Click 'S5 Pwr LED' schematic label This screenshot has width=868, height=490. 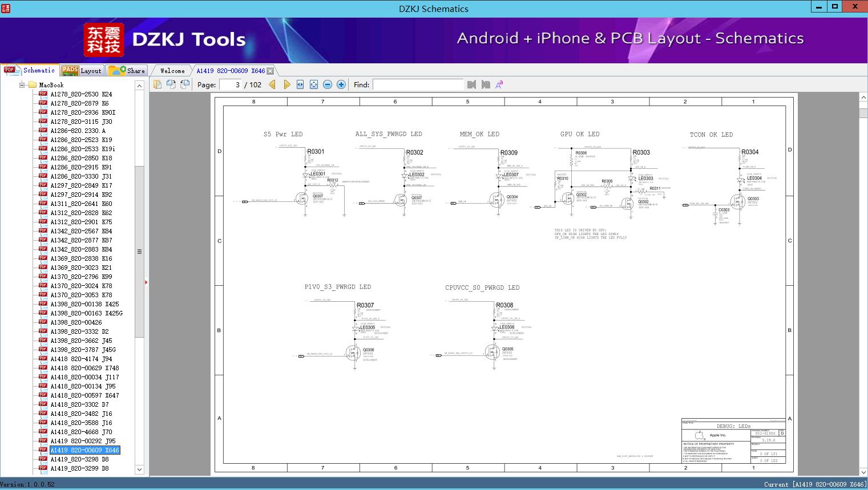(283, 134)
